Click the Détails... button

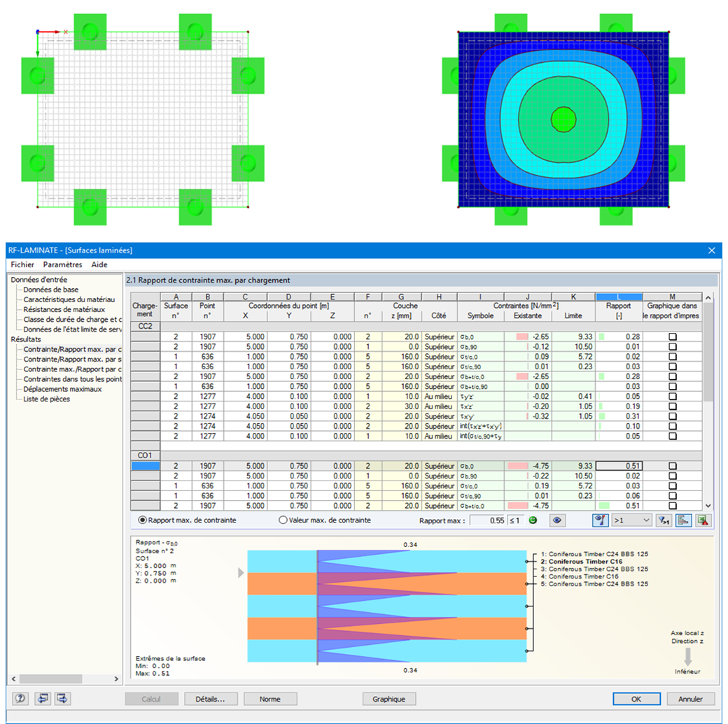click(x=211, y=699)
